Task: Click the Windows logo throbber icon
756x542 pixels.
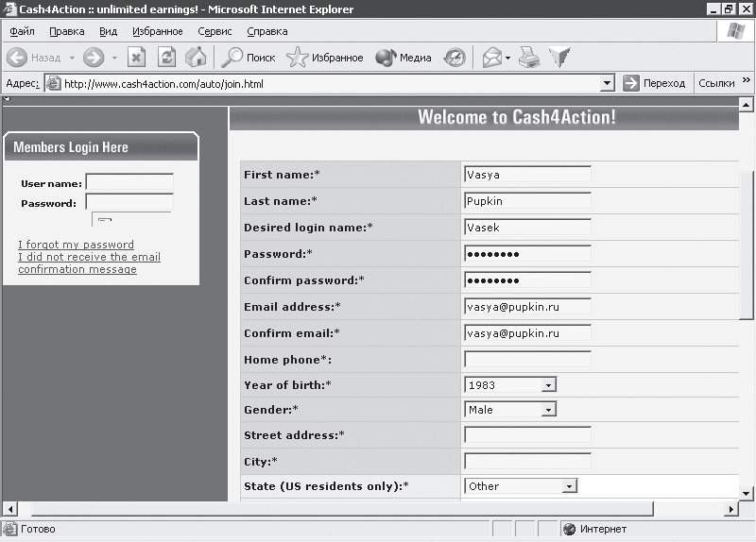Action: click(735, 32)
